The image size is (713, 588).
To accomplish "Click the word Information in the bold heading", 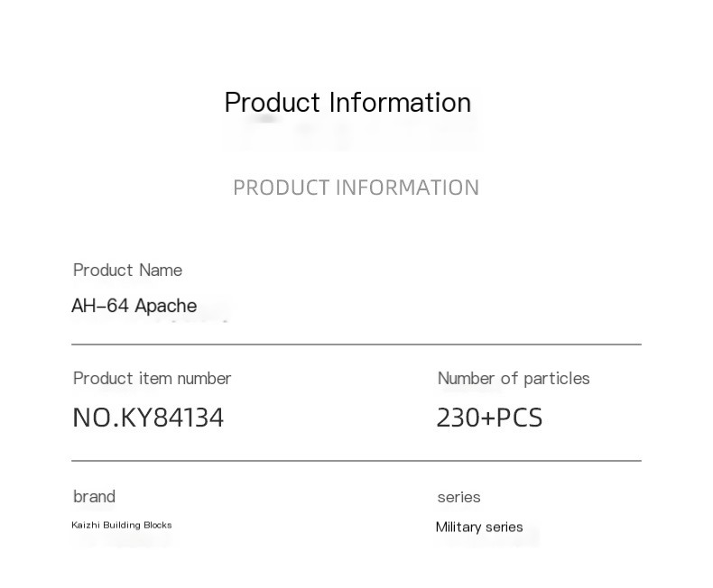I will point(400,103).
